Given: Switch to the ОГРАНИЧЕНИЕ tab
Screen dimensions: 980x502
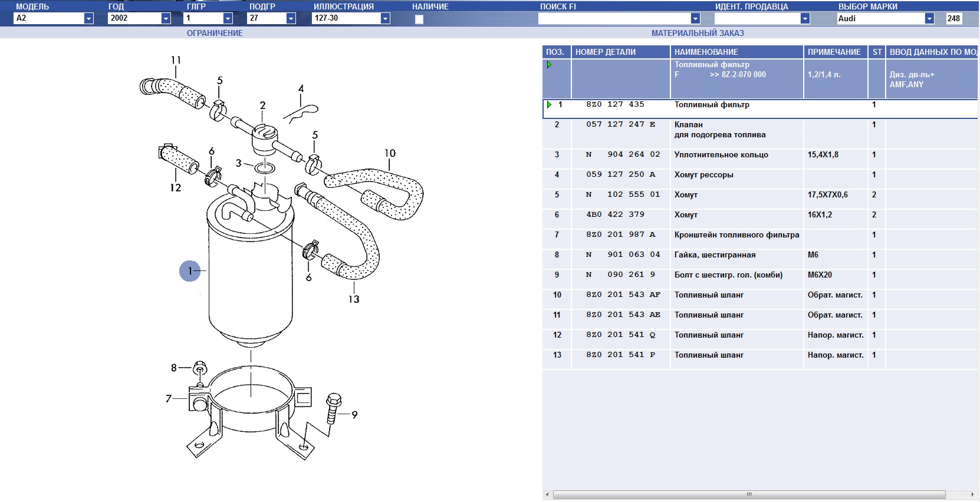Looking at the screenshot, I should pyautogui.click(x=215, y=33).
